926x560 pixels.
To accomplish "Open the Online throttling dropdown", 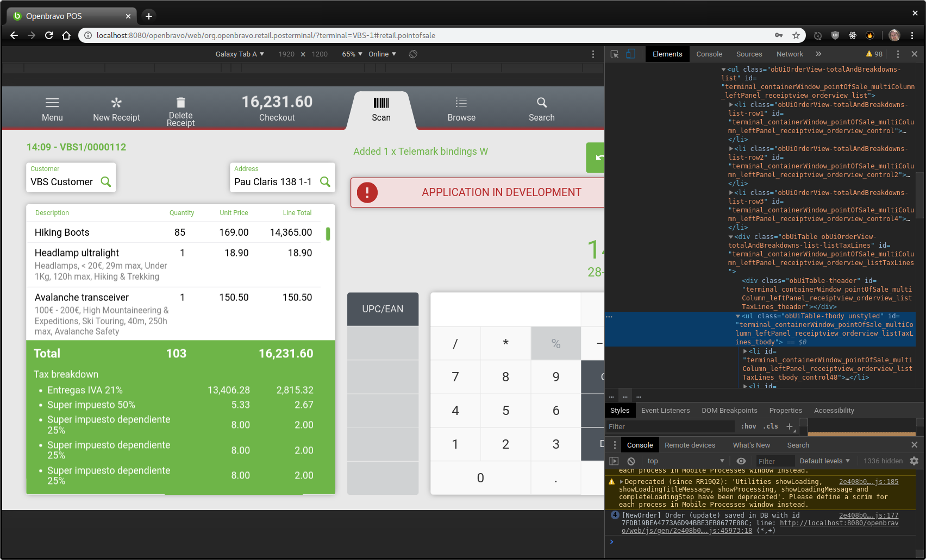I will click(x=382, y=54).
